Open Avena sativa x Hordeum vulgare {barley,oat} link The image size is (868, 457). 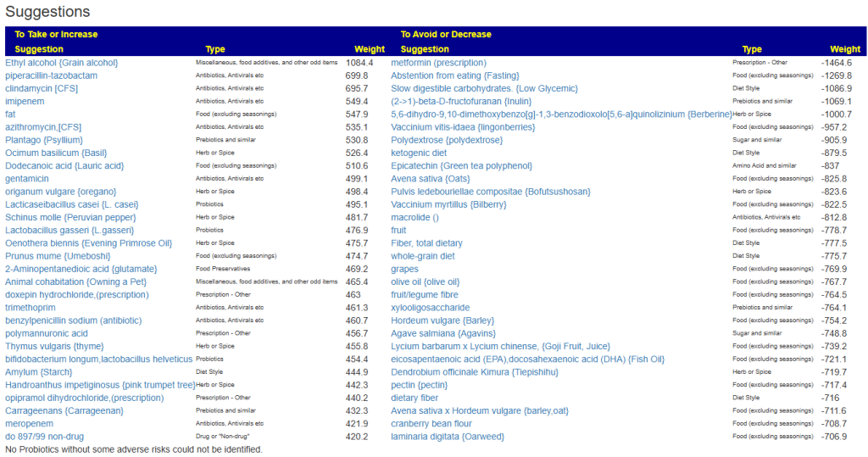click(x=480, y=410)
